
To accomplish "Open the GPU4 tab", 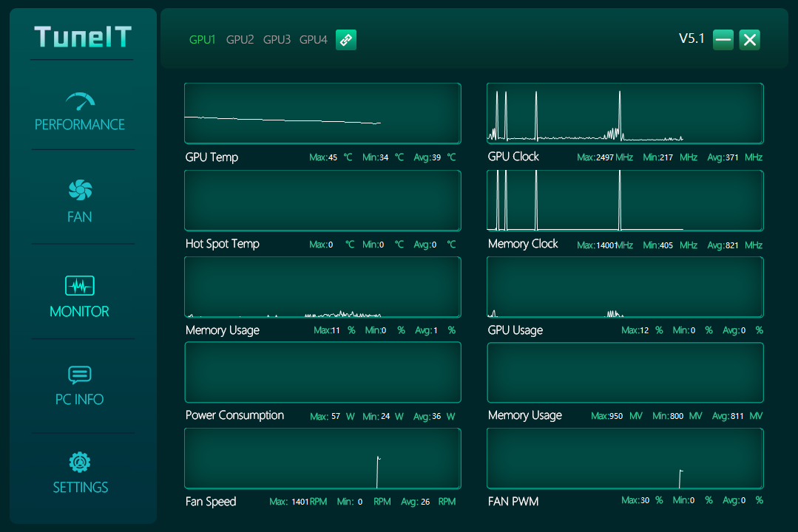I will point(313,40).
